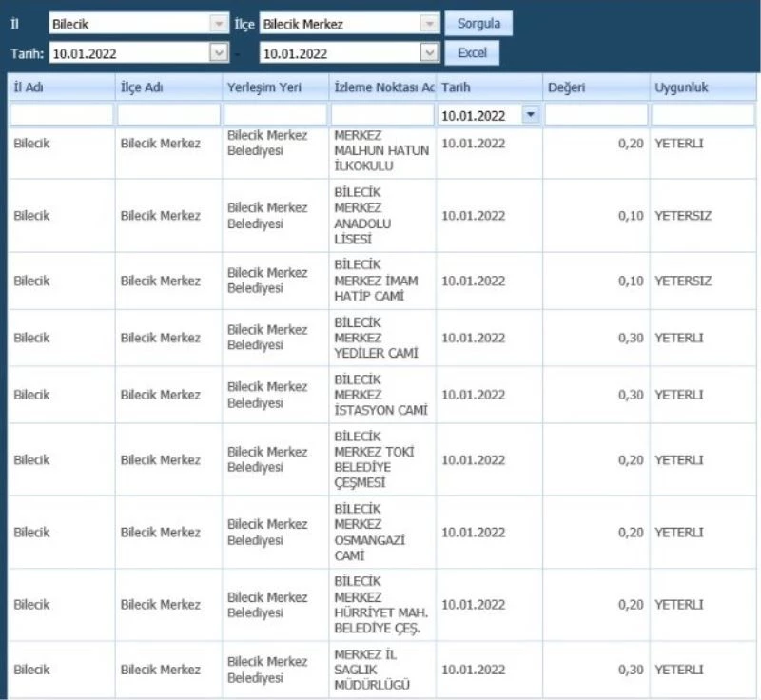Viewport: 761px width, 700px height.
Task: Sort by Tarih column header
Action: [x=489, y=88]
